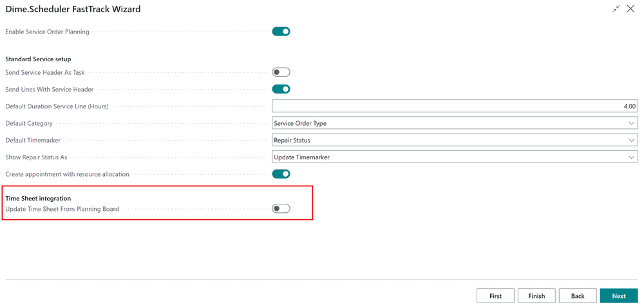The height and width of the screenshot is (307, 644).
Task: Go Back to the previous step
Action: 578,296
